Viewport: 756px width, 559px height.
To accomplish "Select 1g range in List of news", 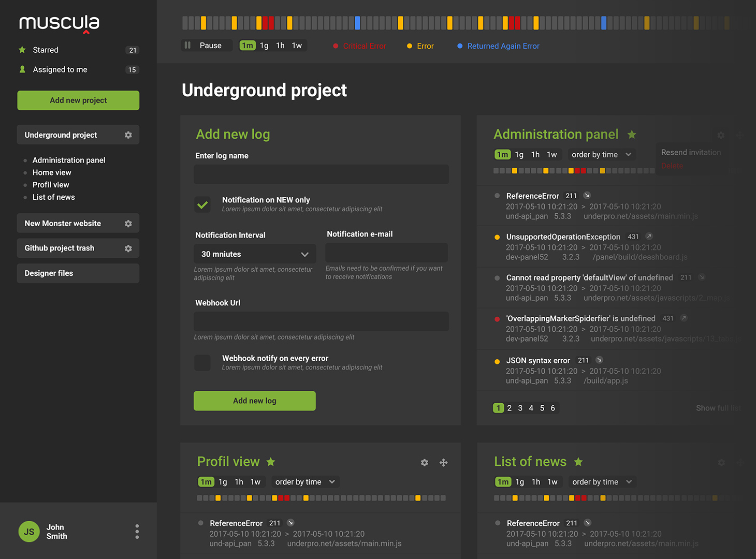I will [x=520, y=482].
